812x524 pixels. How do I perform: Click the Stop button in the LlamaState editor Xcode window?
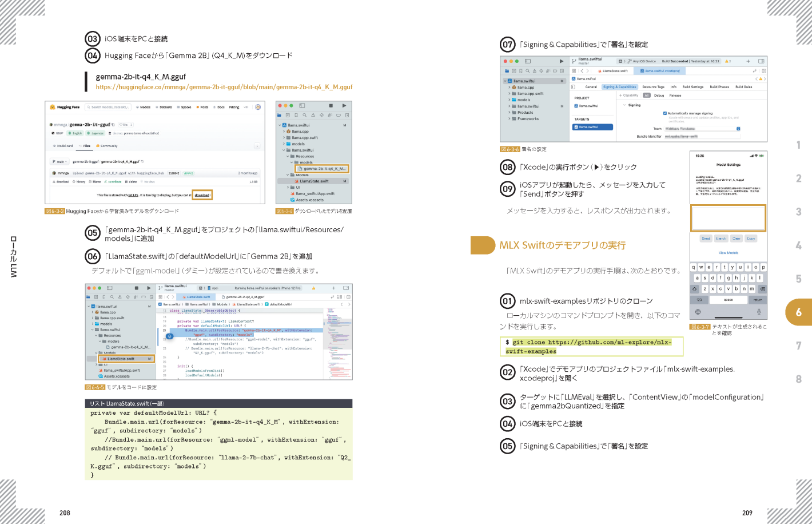coord(137,288)
